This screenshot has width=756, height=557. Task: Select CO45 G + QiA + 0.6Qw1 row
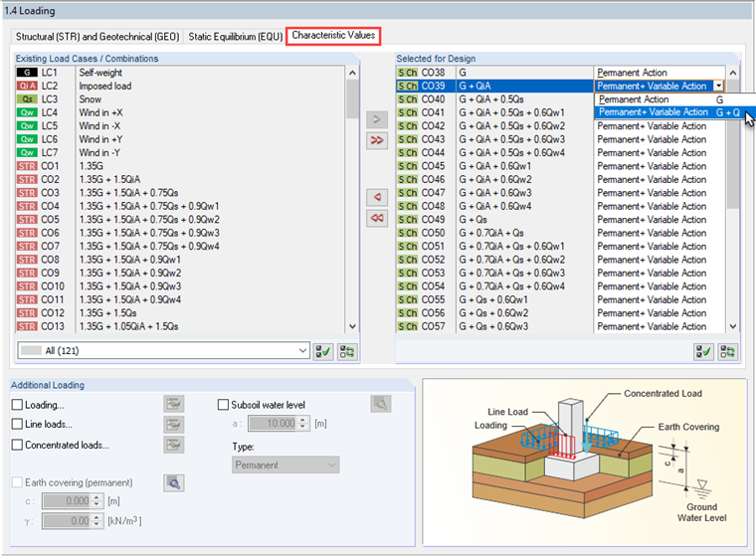(560, 166)
